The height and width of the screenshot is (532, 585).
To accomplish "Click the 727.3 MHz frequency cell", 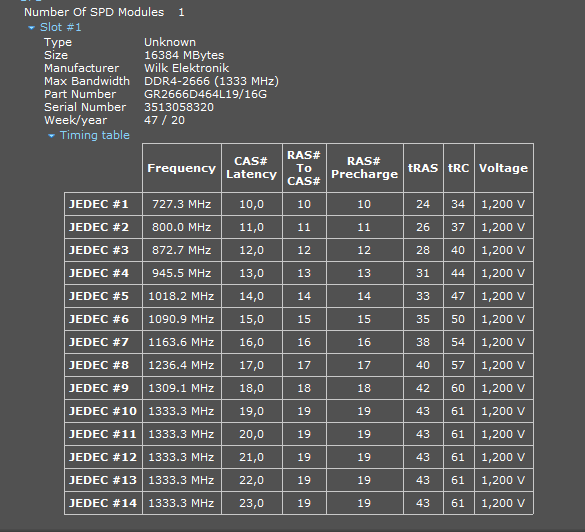I will pyautogui.click(x=182, y=204).
